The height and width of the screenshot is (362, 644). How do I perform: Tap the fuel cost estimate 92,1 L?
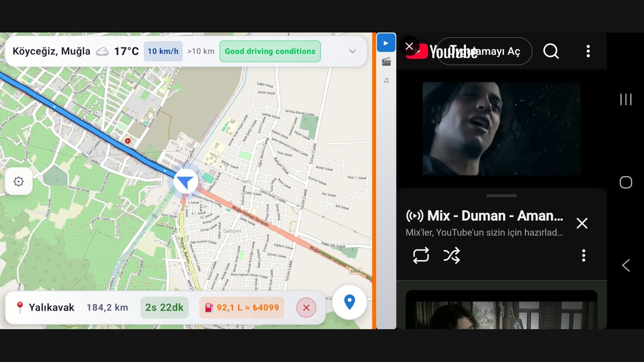[242, 307]
